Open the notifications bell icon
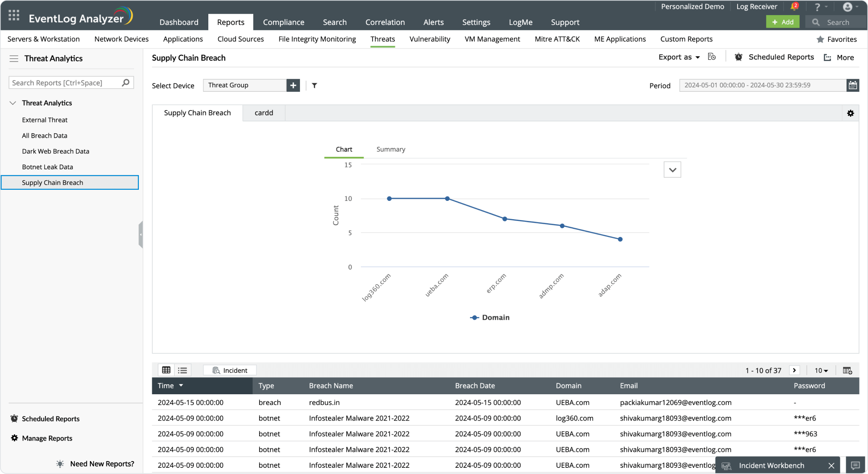868x474 pixels. [794, 7]
